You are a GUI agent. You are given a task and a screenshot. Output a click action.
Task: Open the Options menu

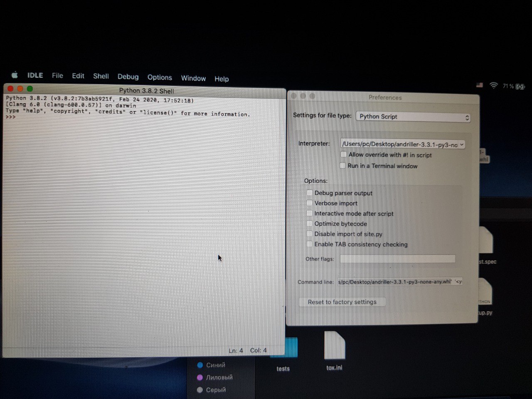tap(160, 77)
